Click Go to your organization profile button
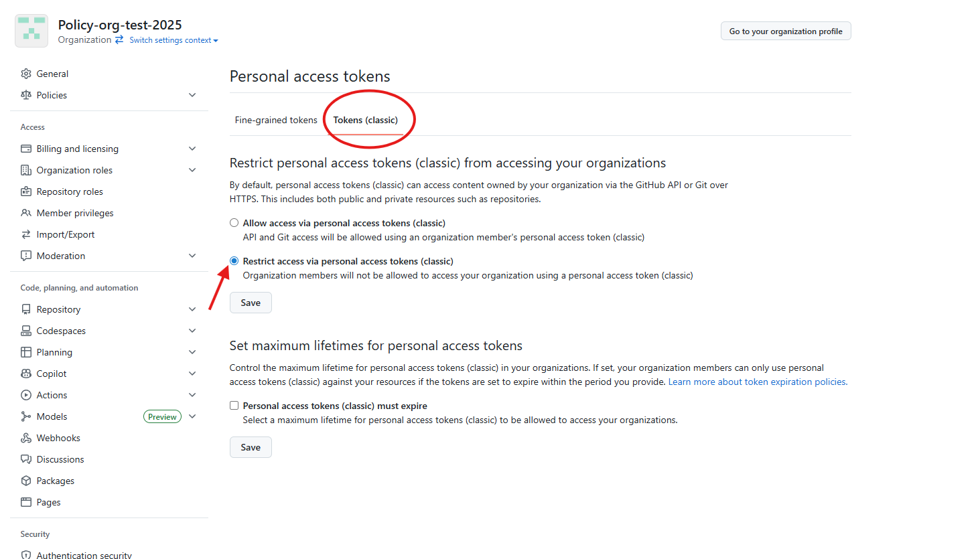Viewport: 980px width, 559px height. 786,31
